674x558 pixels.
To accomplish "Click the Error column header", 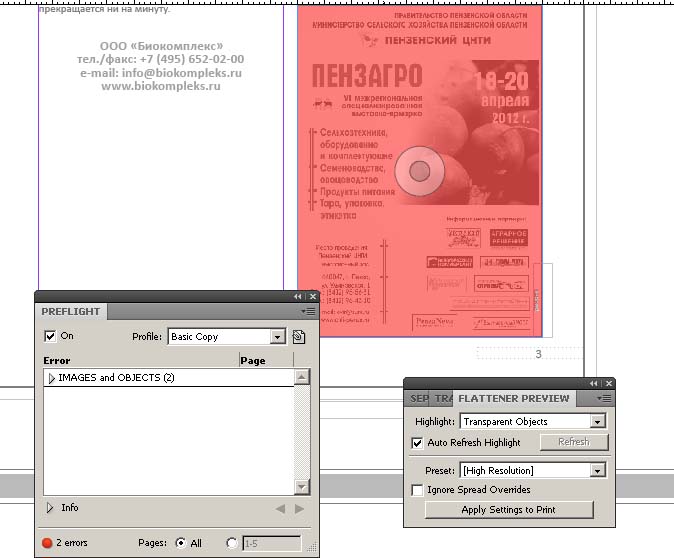I will coord(56,360).
